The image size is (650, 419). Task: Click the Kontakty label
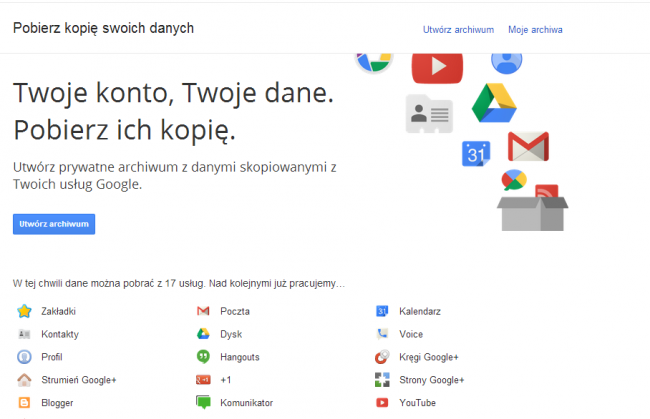click(x=60, y=334)
